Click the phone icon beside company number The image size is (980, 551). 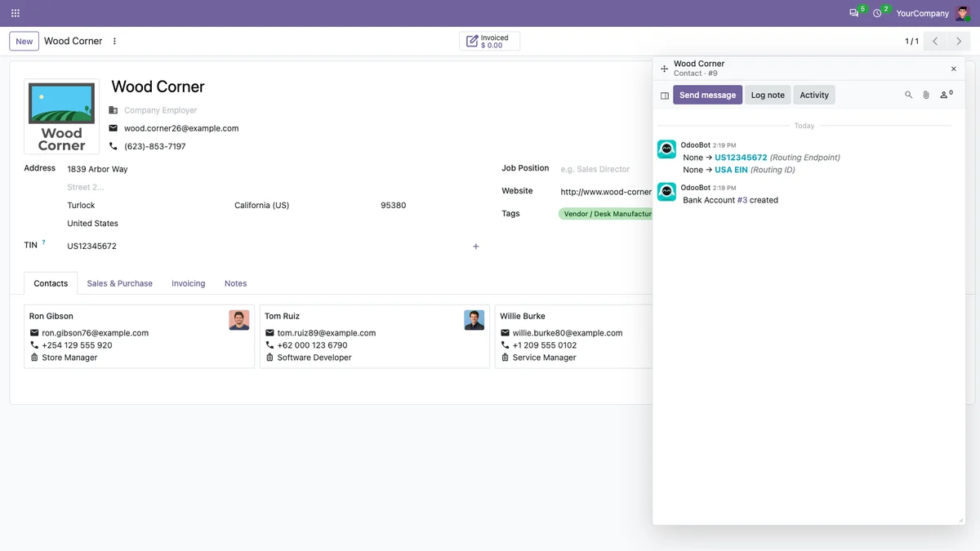tap(114, 146)
